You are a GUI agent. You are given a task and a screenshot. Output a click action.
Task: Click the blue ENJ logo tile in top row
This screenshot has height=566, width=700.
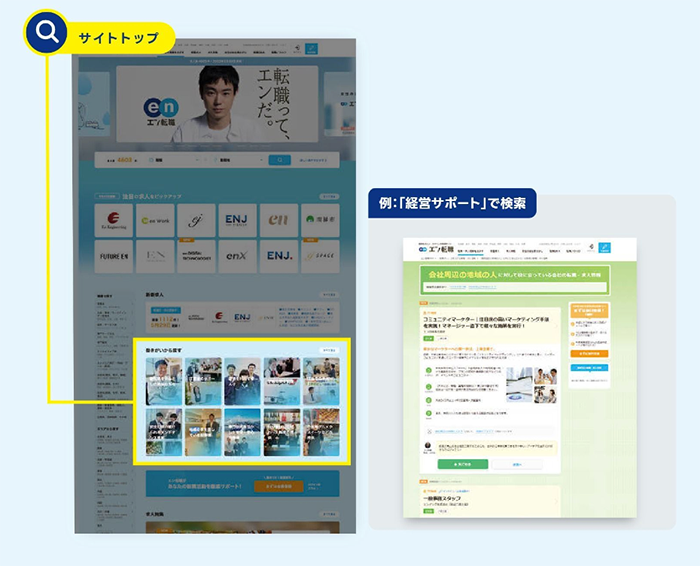point(238,220)
